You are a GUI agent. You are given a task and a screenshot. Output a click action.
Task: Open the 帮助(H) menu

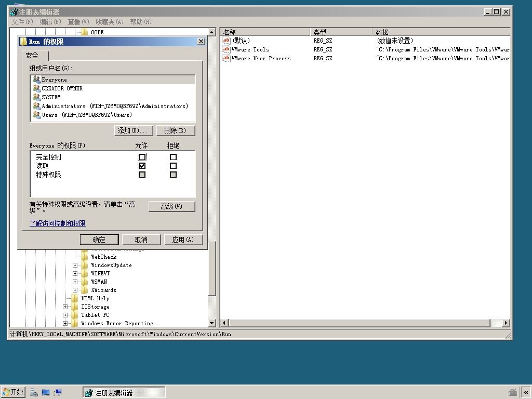[140, 22]
